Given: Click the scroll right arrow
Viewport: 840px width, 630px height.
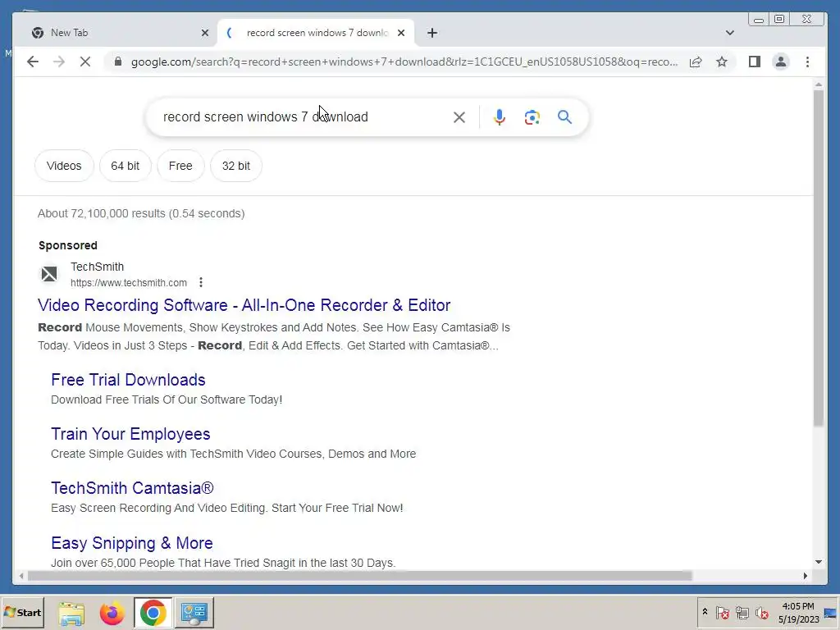Looking at the screenshot, I should tap(806, 576).
